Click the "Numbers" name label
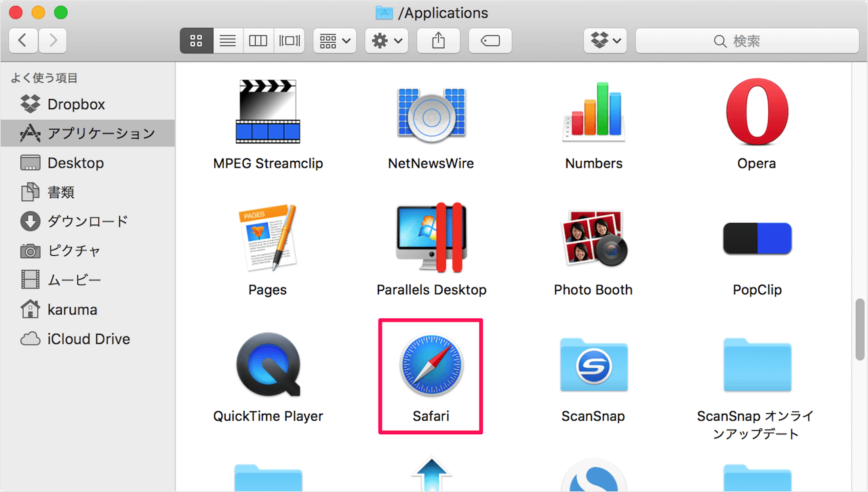The height and width of the screenshot is (492, 868). (594, 164)
